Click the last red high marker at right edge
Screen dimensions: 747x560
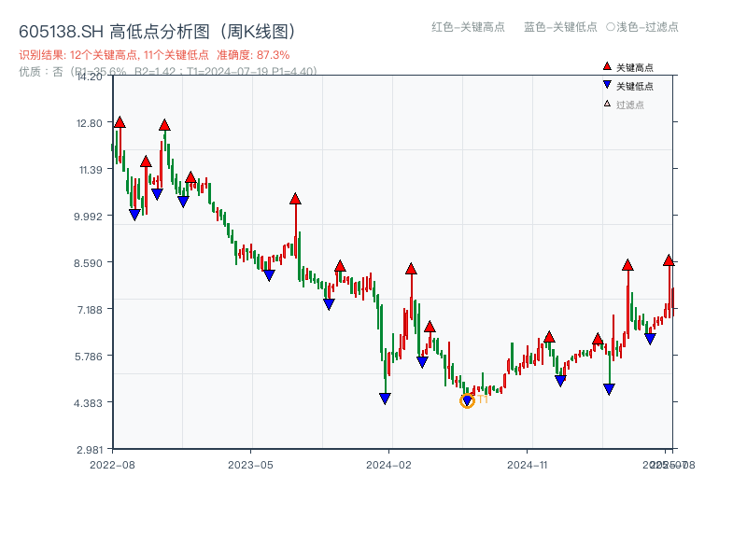[669, 260]
